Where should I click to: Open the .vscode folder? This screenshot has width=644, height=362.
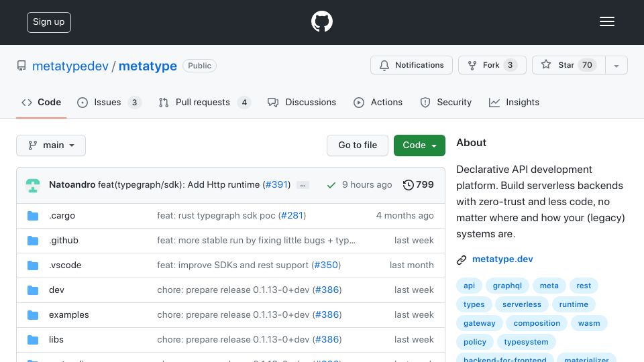pyautogui.click(x=65, y=265)
